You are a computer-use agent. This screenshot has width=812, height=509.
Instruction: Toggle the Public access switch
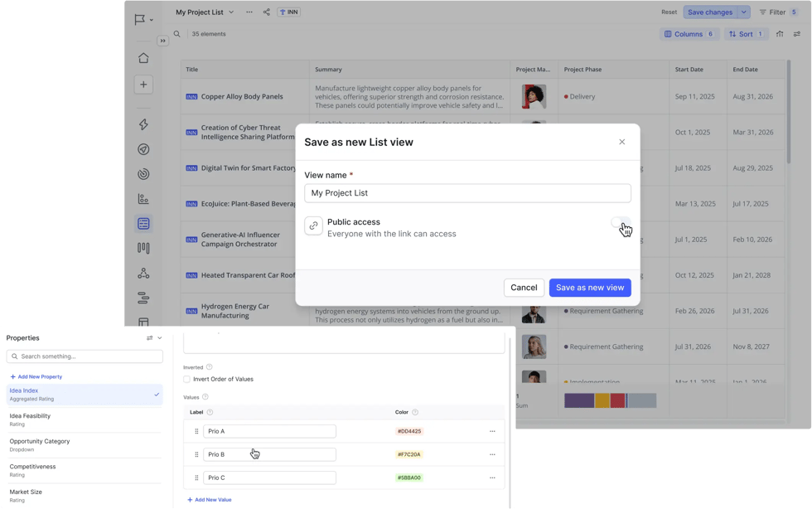click(620, 223)
